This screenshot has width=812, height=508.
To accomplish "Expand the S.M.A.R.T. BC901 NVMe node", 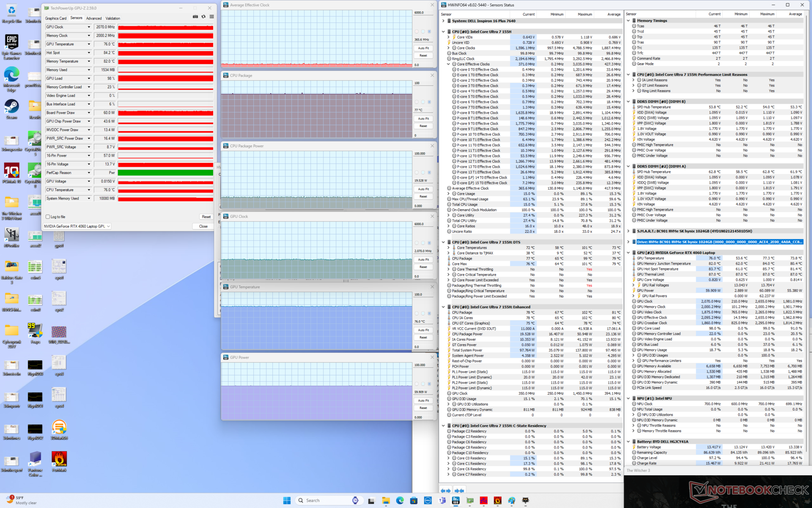I will 628,231.
